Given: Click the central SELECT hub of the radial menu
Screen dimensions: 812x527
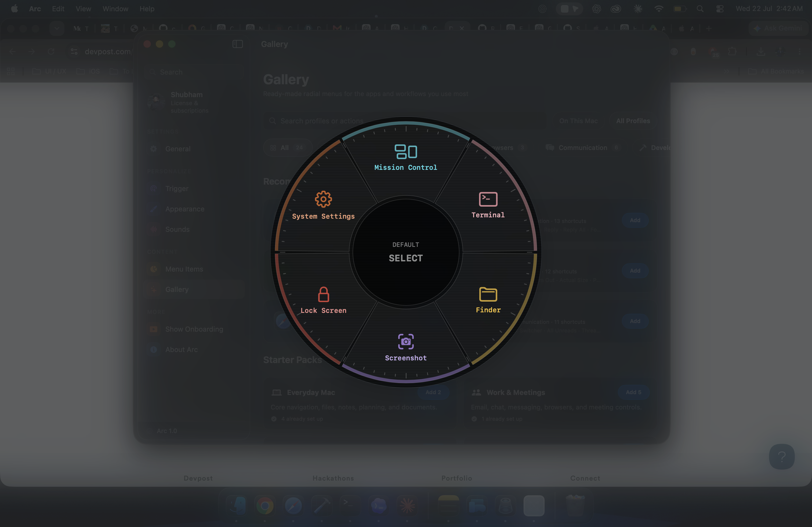Looking at the screenshot, I should click(x=406, y=252).
